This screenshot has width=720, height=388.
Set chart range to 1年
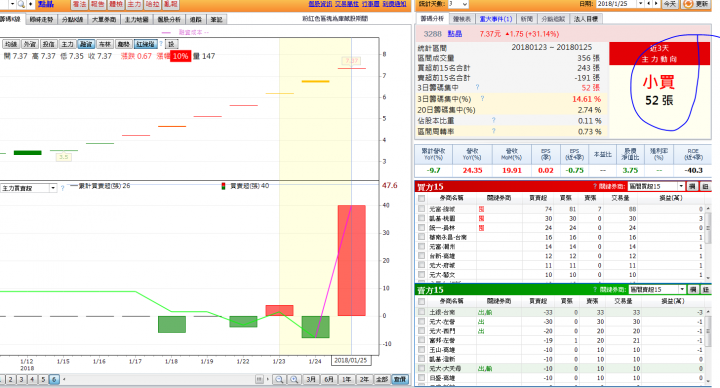[x=346, y=379]
